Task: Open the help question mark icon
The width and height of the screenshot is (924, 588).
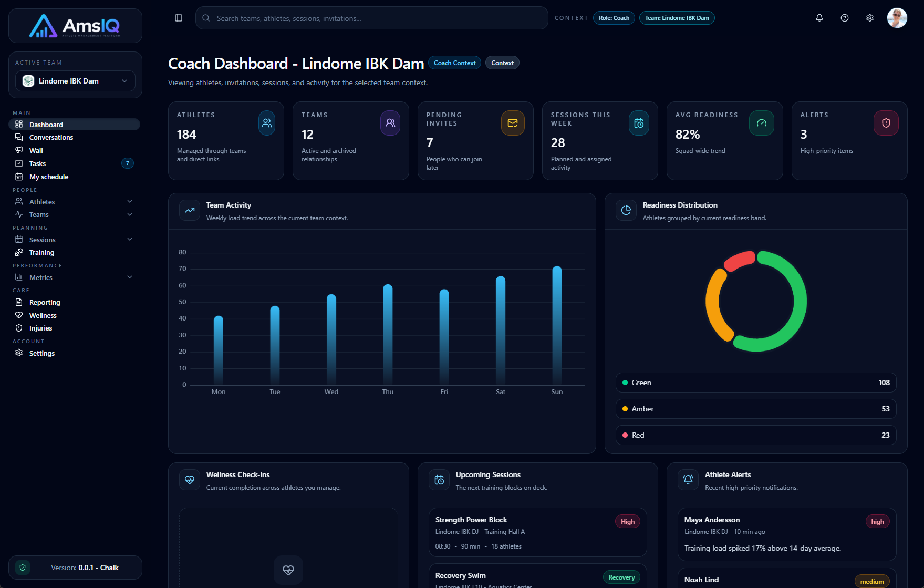Action: click(x=845, y=18)
